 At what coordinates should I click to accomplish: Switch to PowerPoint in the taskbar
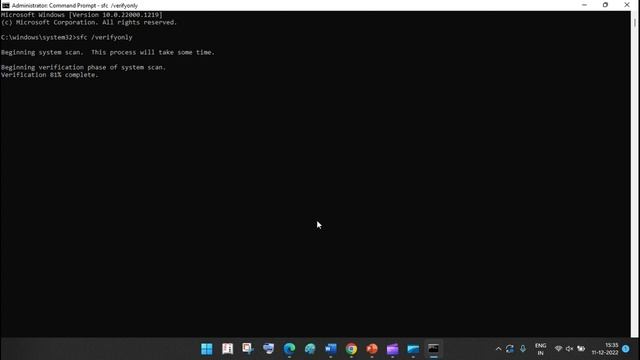[x=372, y=349]
